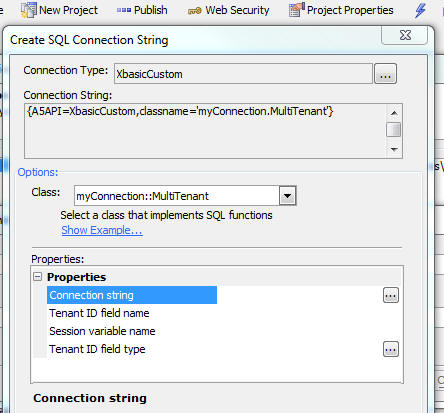Screen dimensions: 444x413
Task: Click the New Project toolbar icon
Action: click(x=28, y=10)
